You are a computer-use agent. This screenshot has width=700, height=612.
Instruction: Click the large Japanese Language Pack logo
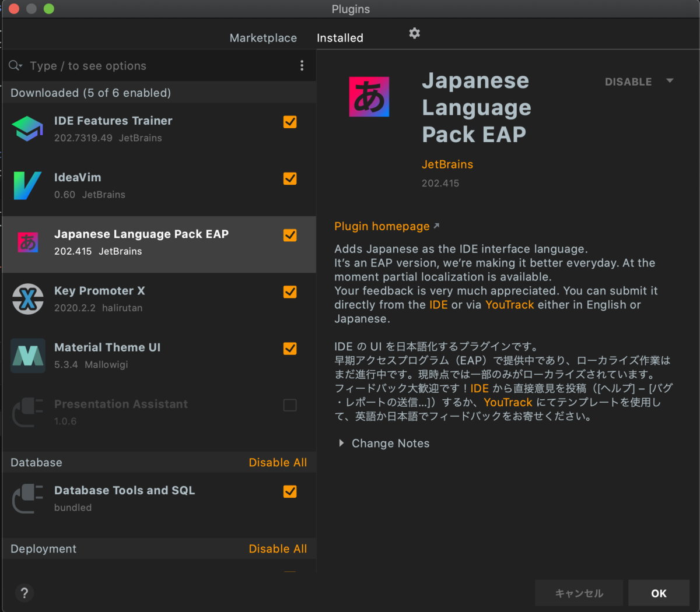369,97
